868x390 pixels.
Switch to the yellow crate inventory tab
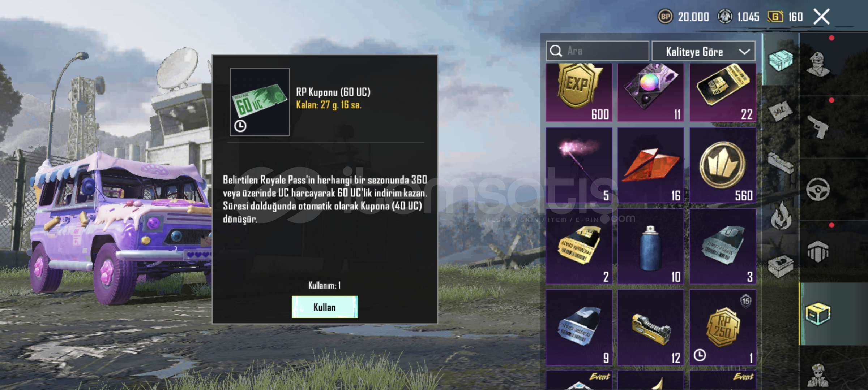818,314
